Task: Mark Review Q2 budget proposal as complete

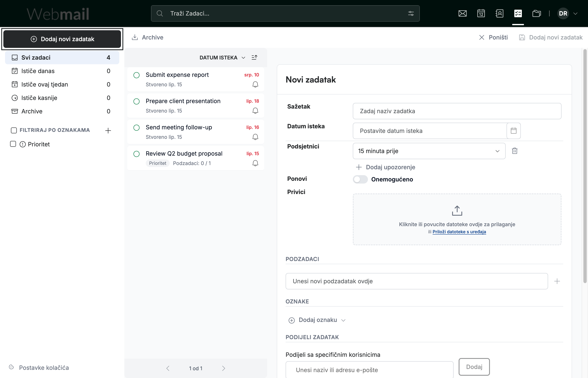Action: (x=136, y=154)
